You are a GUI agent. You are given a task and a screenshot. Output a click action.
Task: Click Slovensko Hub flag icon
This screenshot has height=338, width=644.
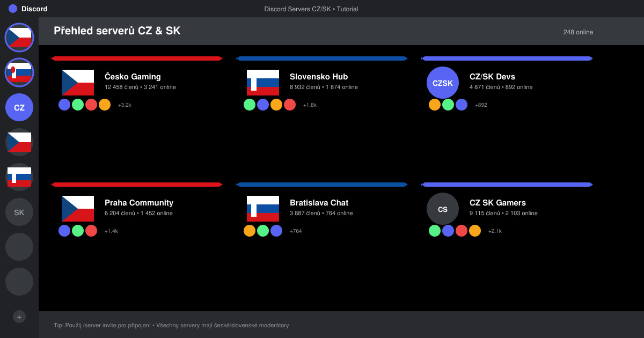[263, 83]
